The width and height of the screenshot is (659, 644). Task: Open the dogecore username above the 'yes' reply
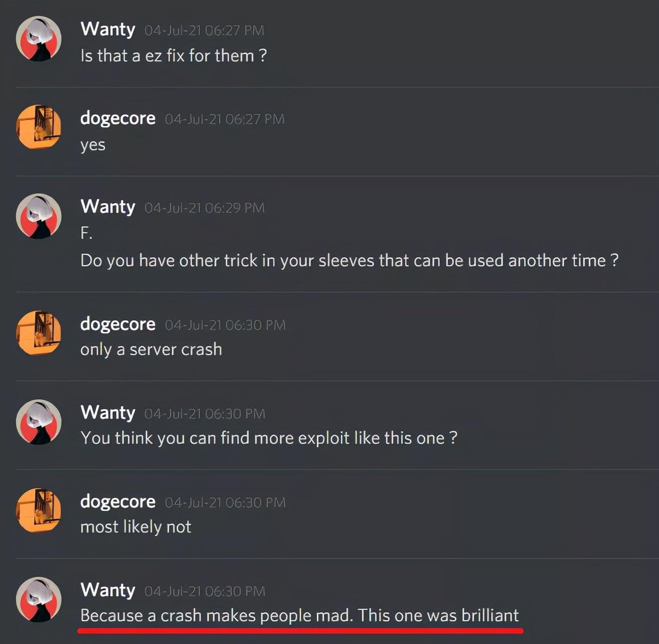pyautogui.click(x=118, y=118)
